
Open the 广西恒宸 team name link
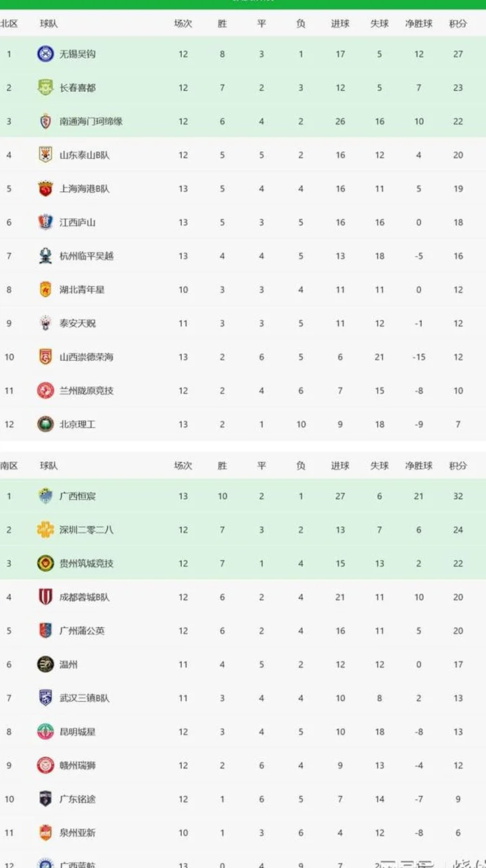(78, 496)
